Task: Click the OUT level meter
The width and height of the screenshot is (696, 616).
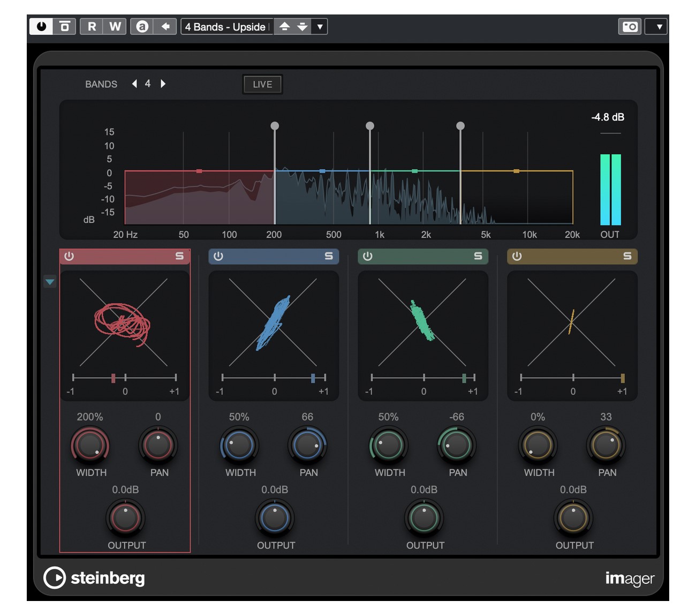Action: pos(611,190)
